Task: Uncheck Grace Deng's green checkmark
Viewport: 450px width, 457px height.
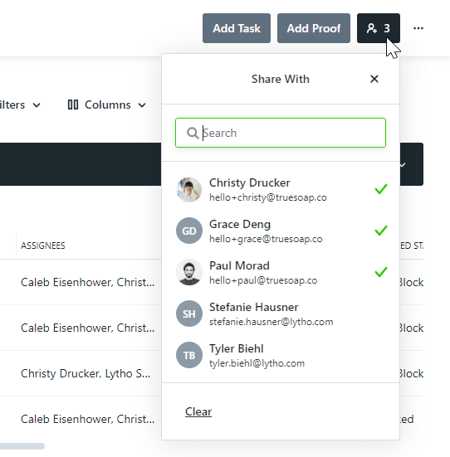Action: [381, 230]
